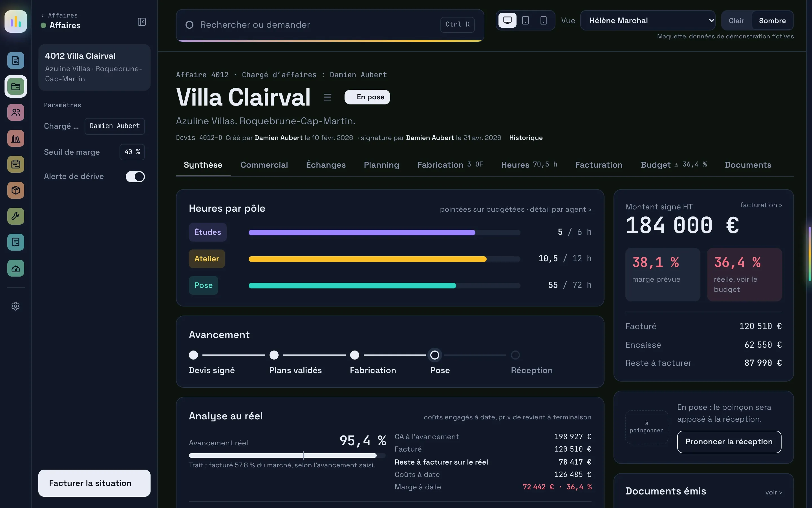
Task: Open the facturation > link
Action: point(761,205)
